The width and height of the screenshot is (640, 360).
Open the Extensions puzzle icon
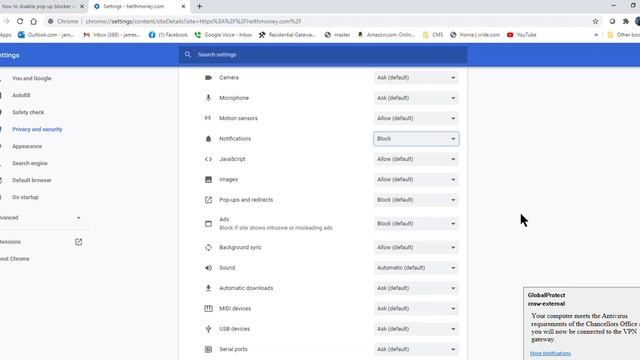(626, 21)
